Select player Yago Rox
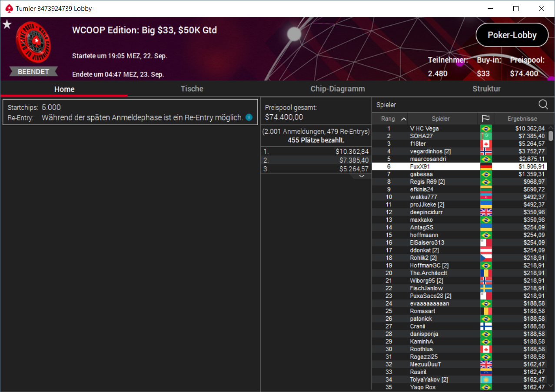 423,387
